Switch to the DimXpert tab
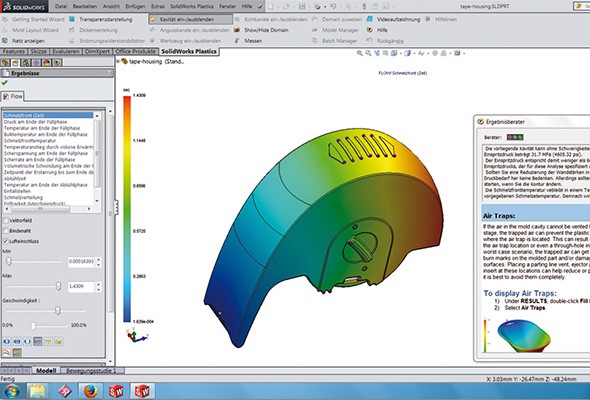Image resolution: width=590 pixels, height=400 pixels. pyautogui.click(x=97, y=52)
